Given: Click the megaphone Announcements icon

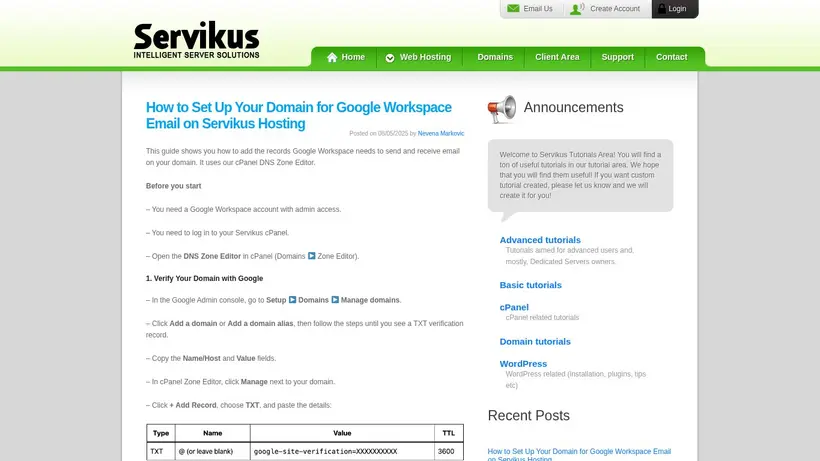Looking at the screenshot, I should (x=502, y=109).
